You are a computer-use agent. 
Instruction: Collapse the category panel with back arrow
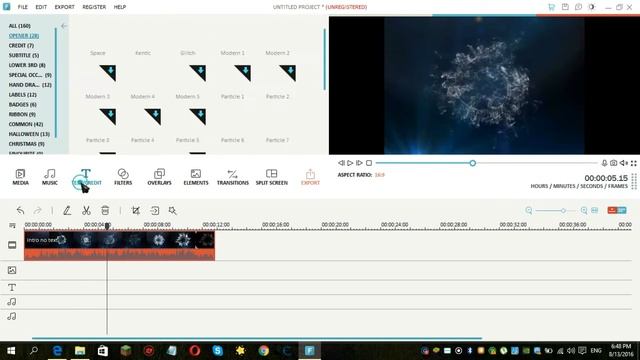click(x=64, y=26)
